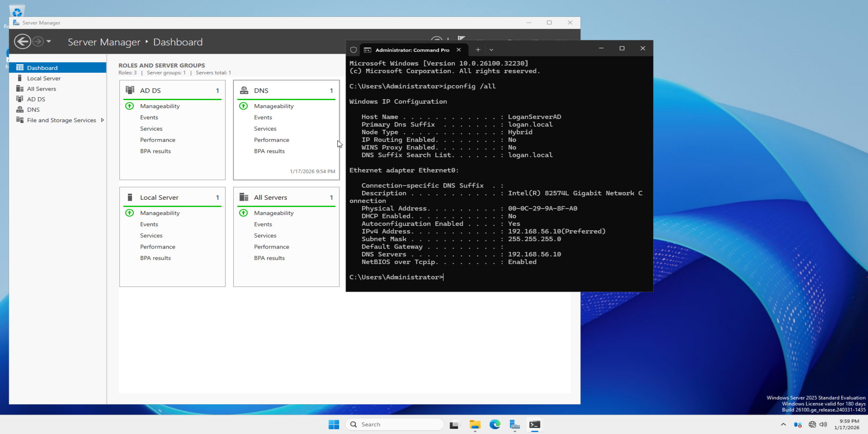Open a new terminal tab with plus button

[x=478, y=50]
